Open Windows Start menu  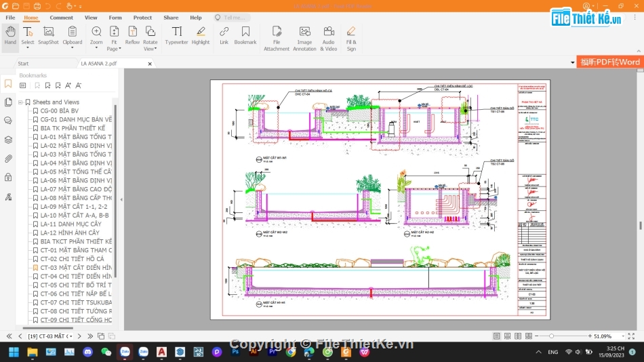pos(14,352)
